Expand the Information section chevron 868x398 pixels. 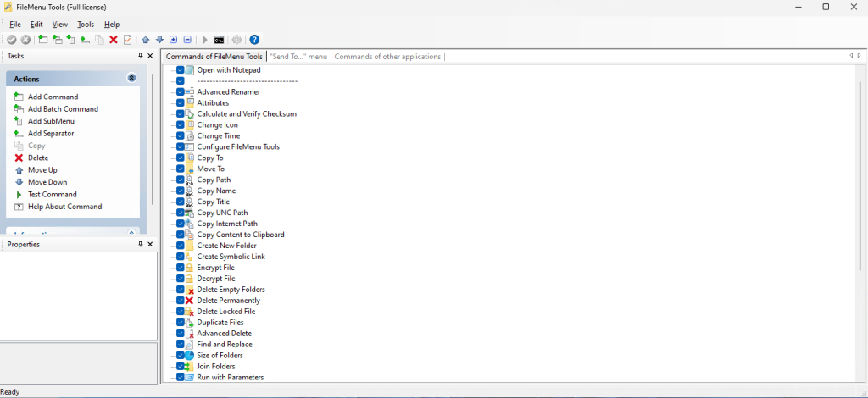(x=131, y=233)
